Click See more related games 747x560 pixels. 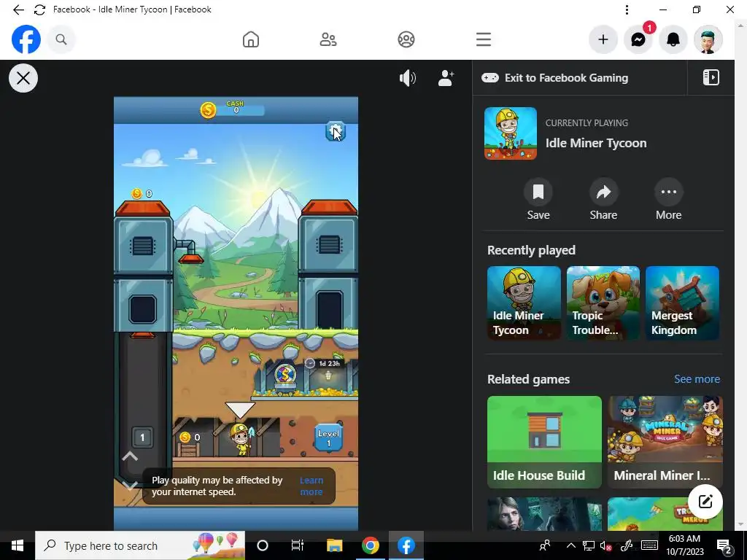coord(697,379)
